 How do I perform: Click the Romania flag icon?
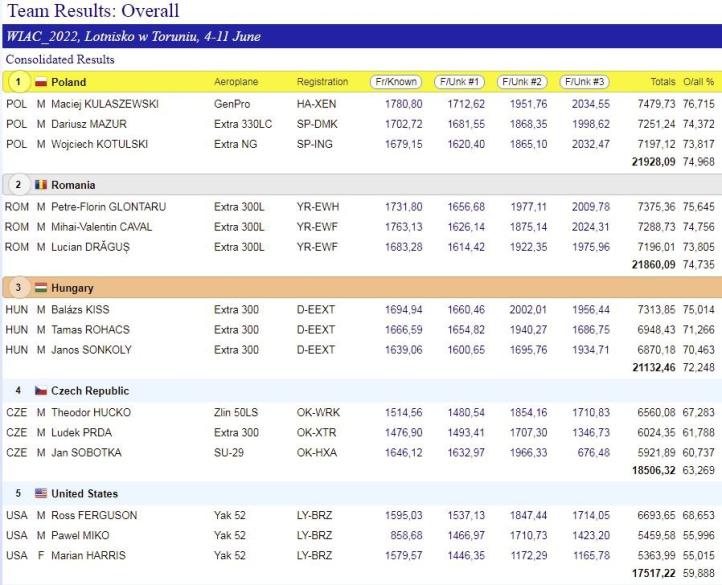pos(41,185)
